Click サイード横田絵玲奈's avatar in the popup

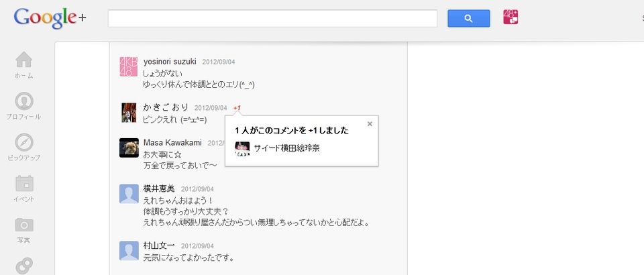coord(242,149)
